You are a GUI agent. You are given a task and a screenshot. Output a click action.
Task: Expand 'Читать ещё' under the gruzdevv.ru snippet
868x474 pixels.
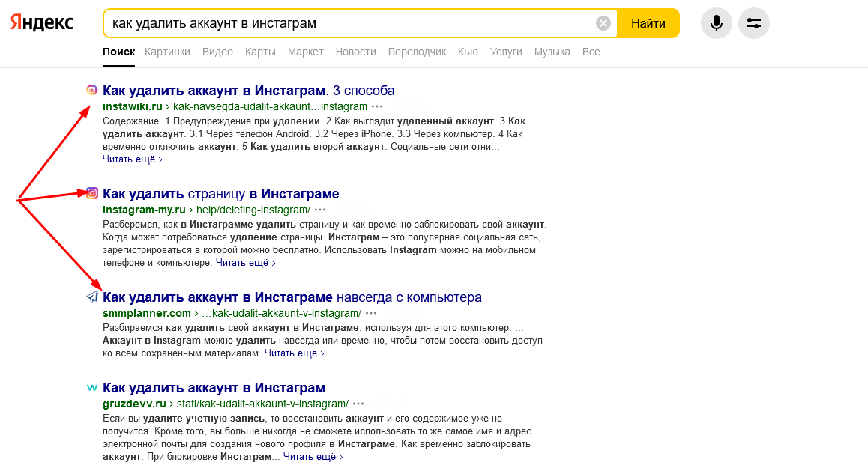click(313, 457)
